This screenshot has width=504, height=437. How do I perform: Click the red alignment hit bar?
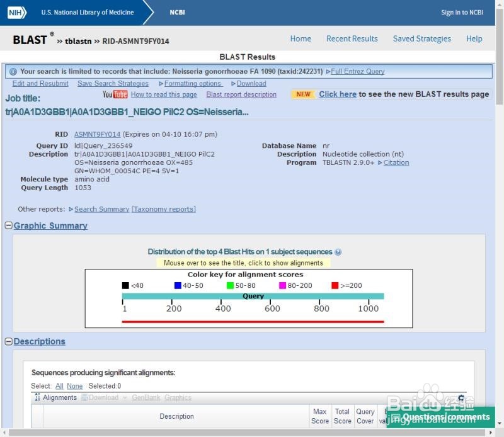coord(253,321)
